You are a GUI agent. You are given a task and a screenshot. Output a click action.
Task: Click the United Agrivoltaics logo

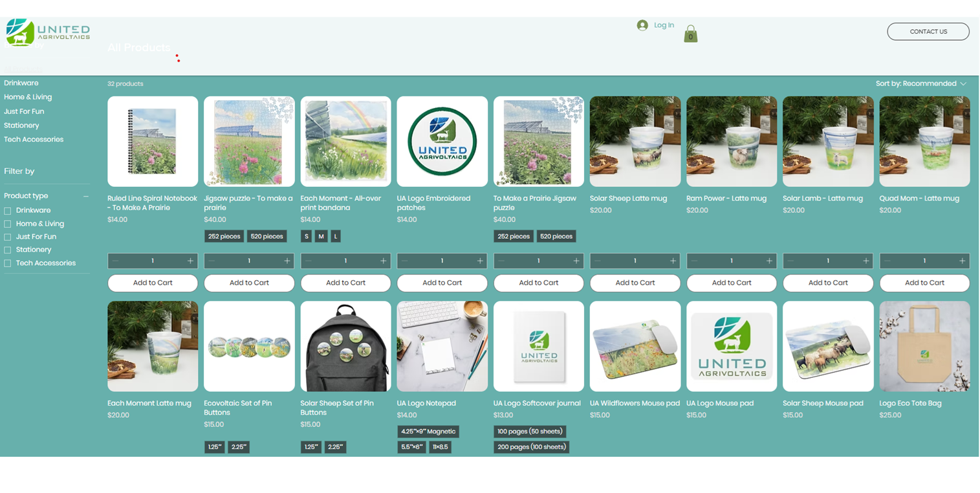pos(48,32)
